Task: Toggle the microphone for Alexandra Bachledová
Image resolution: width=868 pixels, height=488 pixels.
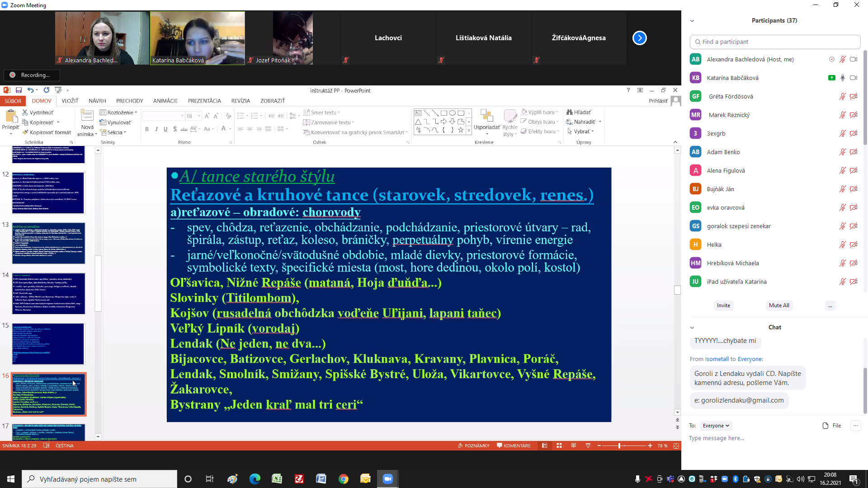Action: [x=842, y=59]
